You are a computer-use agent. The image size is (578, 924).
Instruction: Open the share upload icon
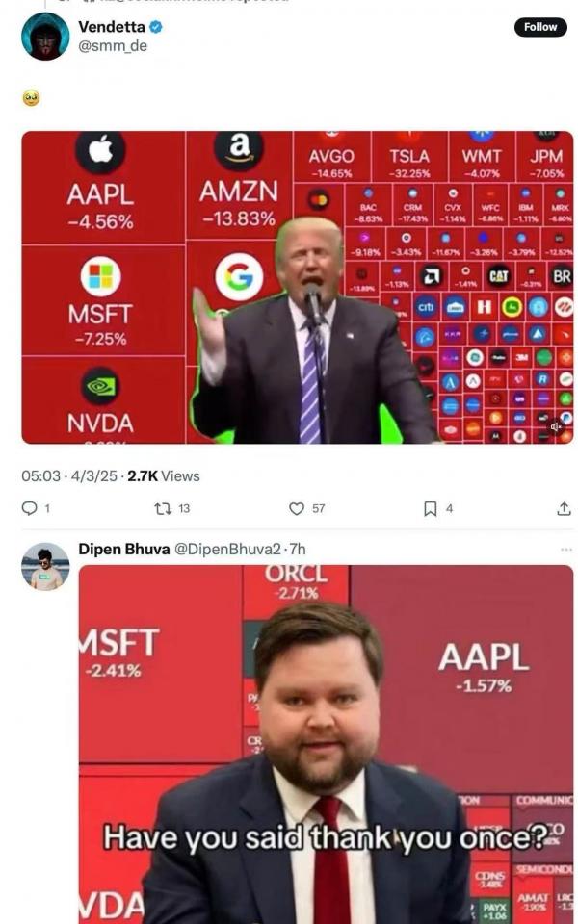[x=564, y=508]
